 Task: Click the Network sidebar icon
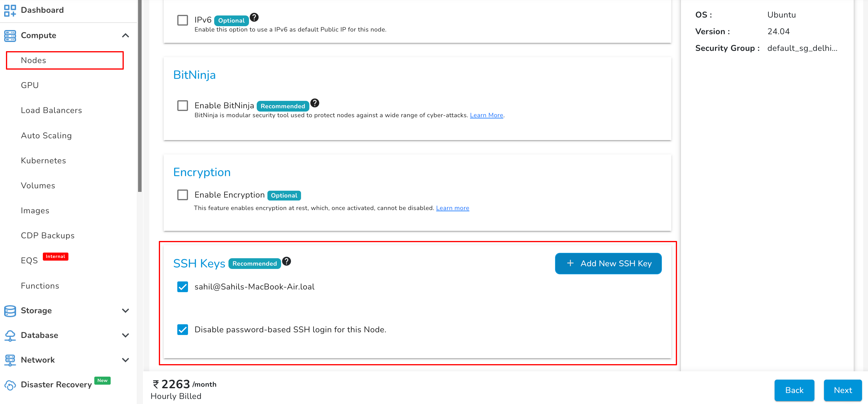10,360
